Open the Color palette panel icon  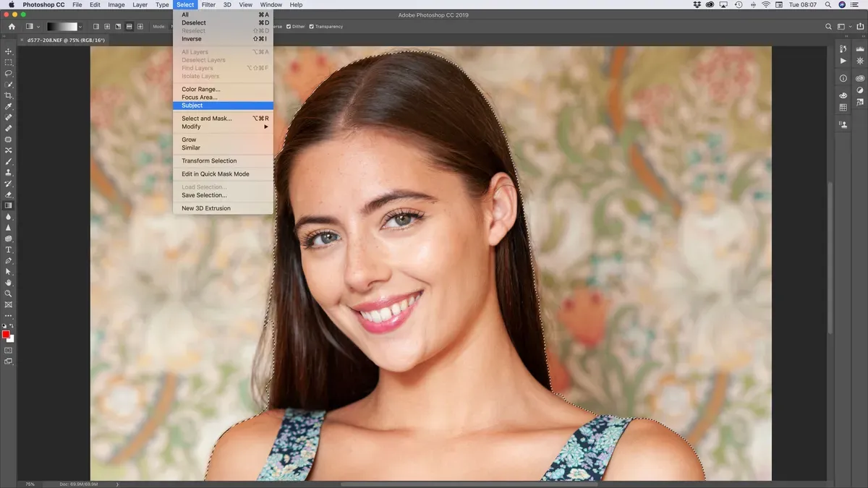pos(843,95)
